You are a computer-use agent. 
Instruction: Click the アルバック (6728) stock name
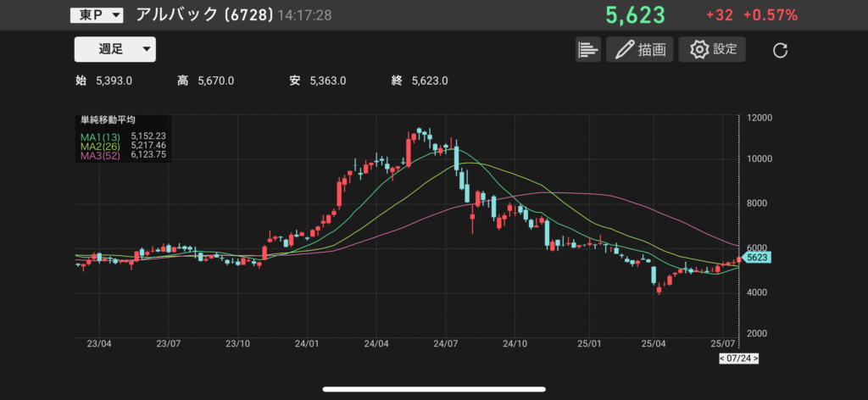click(x=204, y=15)
